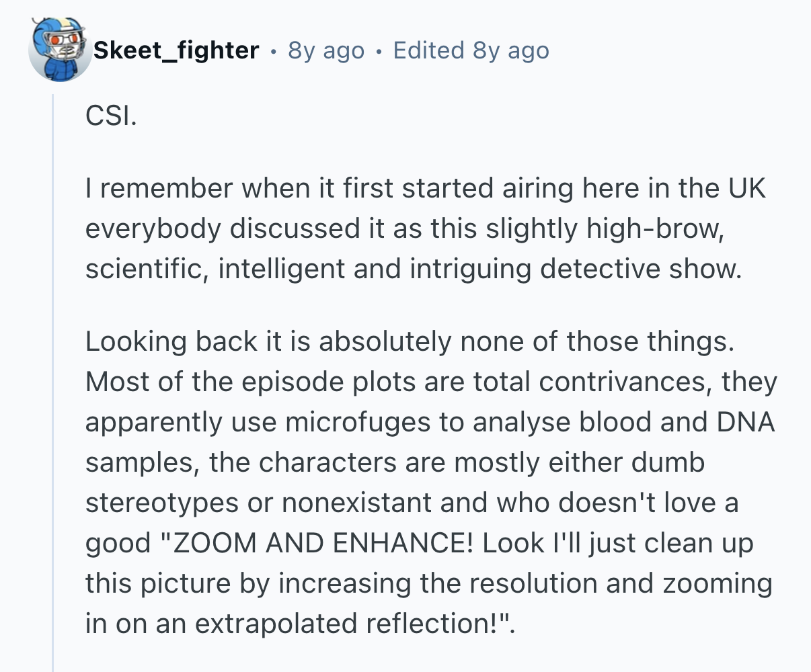Click the "Edited 8y ago" label
The image size is (811, 672).
click(x=471, y=50)
